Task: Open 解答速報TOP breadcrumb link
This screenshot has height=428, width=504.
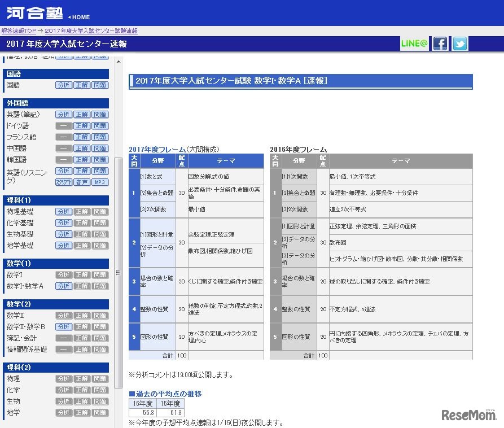Action: (19, 31)
